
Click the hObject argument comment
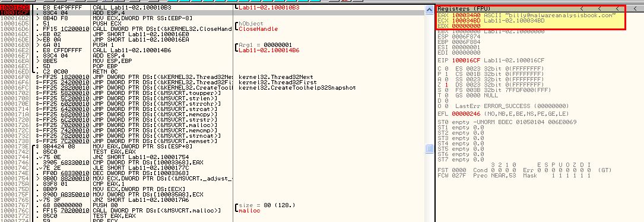point(251,24)
